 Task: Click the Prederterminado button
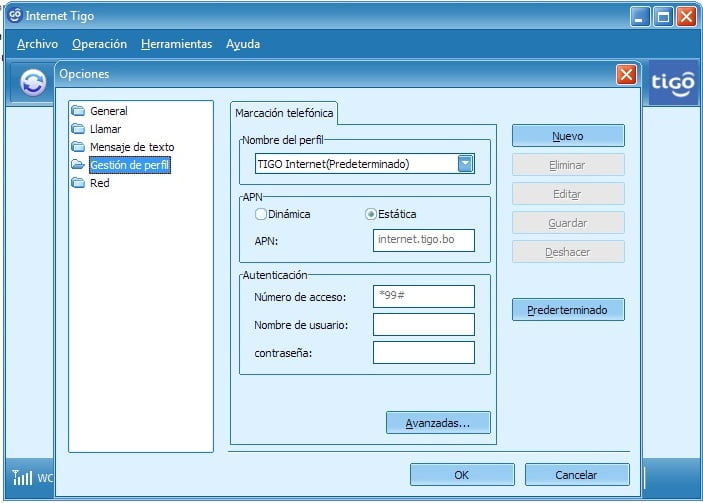tap(568, 310)
